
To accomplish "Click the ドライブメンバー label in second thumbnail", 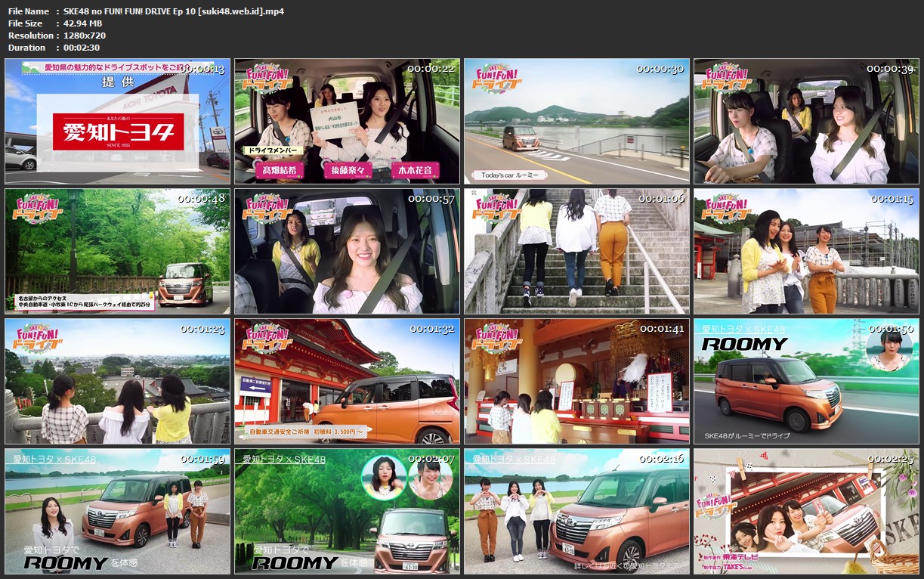I will pos(273,151).
